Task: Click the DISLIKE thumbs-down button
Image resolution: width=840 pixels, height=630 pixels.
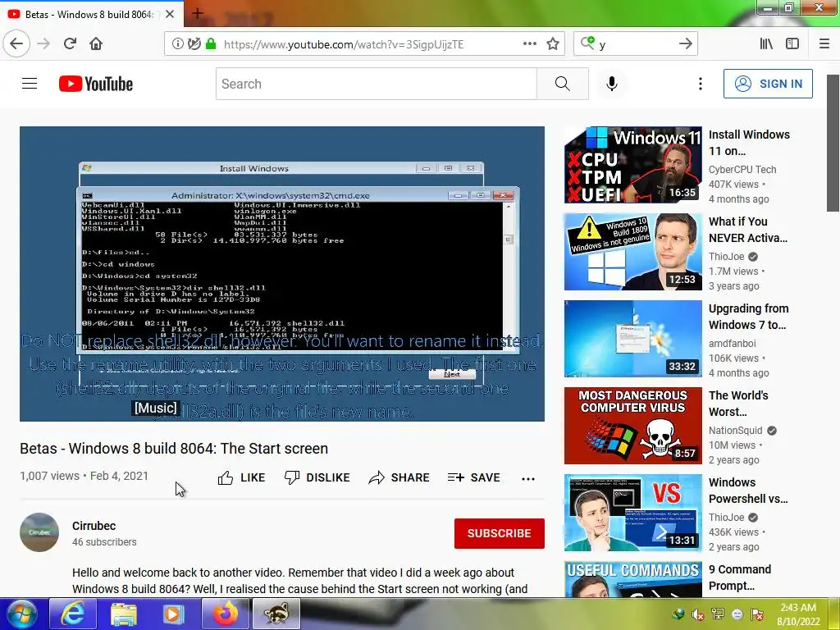Action: (x=317, y=478)
